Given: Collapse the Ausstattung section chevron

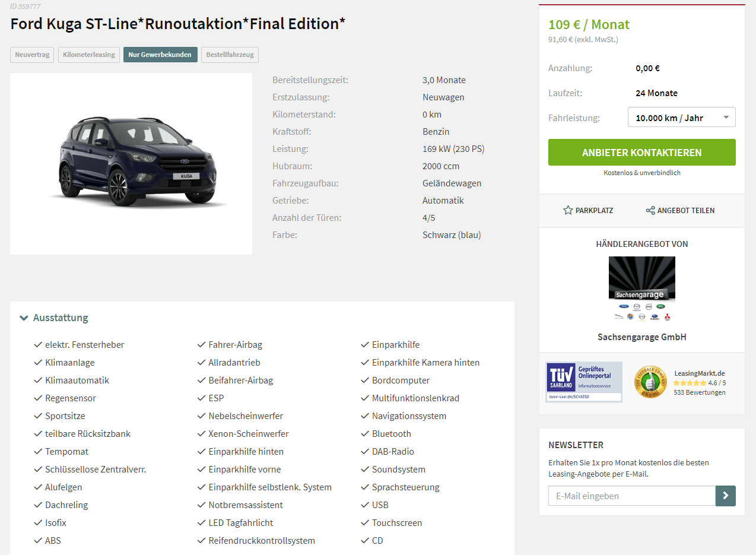Looking at the screenshot, I should pos(24,318).
